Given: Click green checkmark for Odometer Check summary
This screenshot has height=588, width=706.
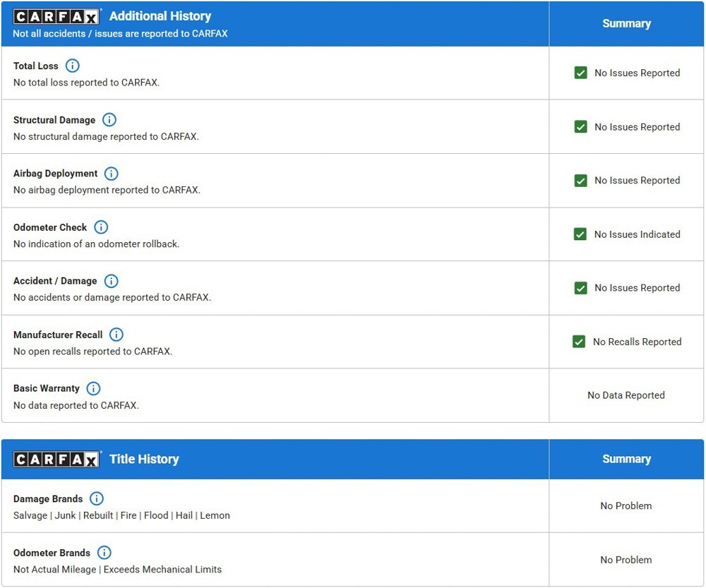Looking at the screenshot, I should 580,234.
